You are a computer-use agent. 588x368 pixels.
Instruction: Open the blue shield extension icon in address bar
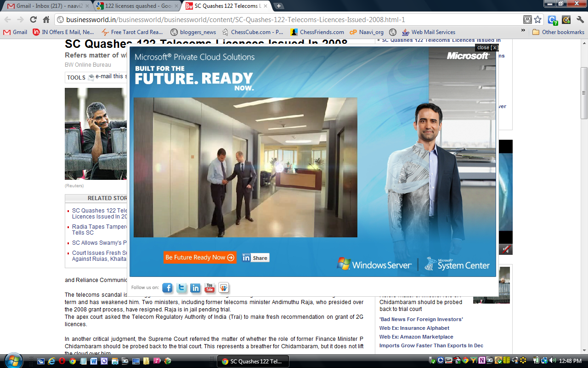[527, 19]
